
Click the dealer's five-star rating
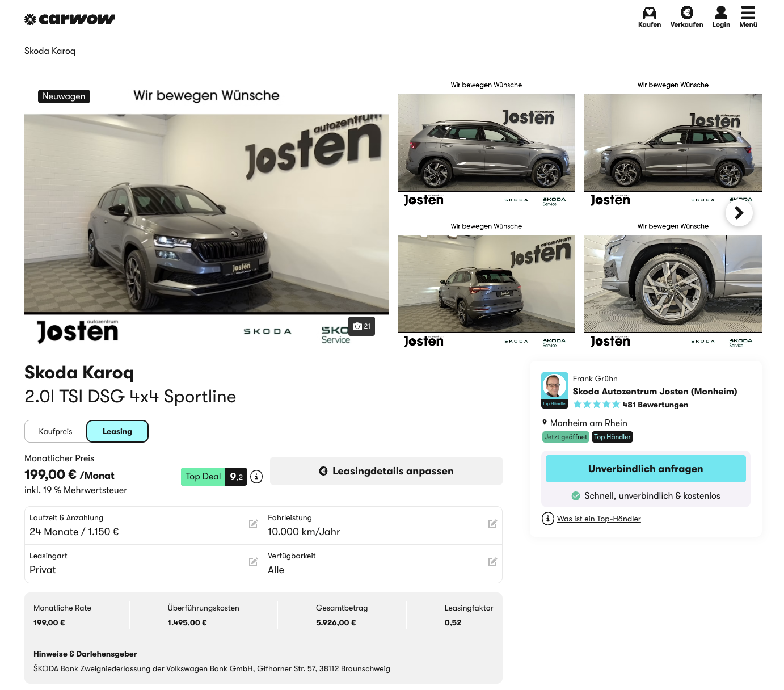(597, 405)
